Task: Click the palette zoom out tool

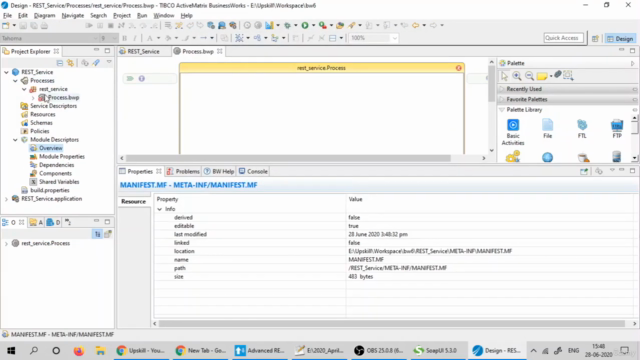Action: point(529,76)
